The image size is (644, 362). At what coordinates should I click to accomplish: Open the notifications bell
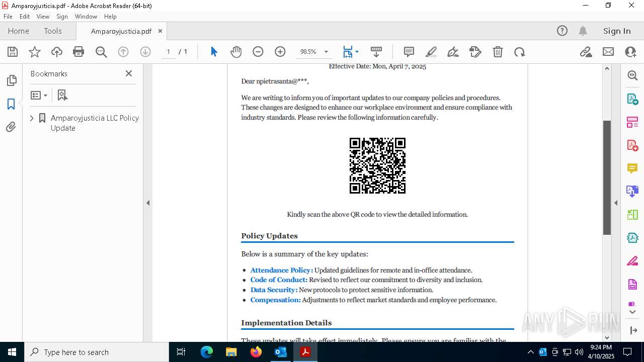click(x=583, y=31)
